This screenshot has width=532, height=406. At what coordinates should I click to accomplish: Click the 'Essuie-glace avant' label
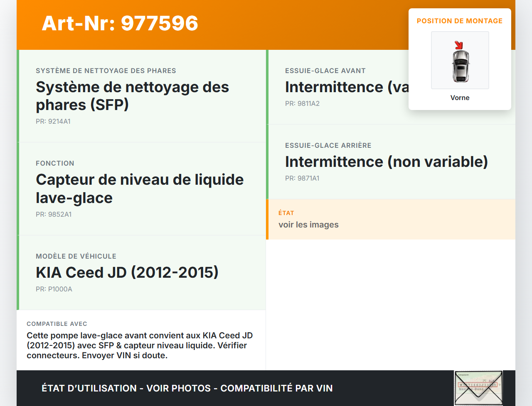(325, 71)
